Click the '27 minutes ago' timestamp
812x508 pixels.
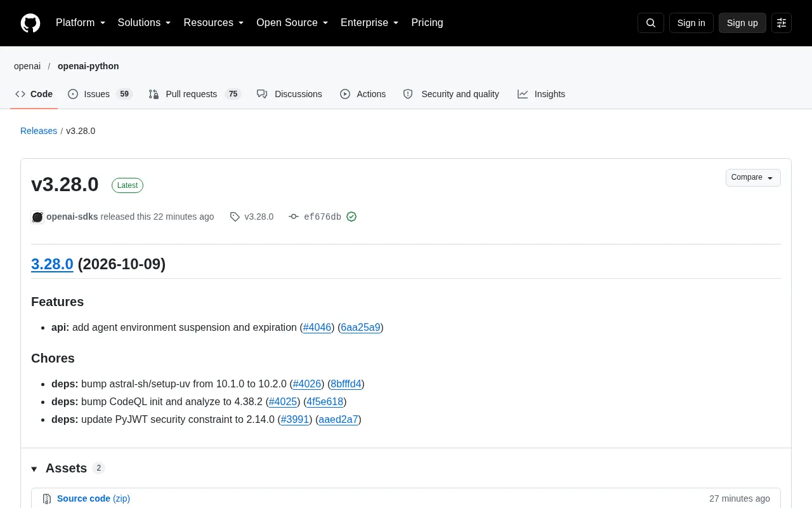740,498
